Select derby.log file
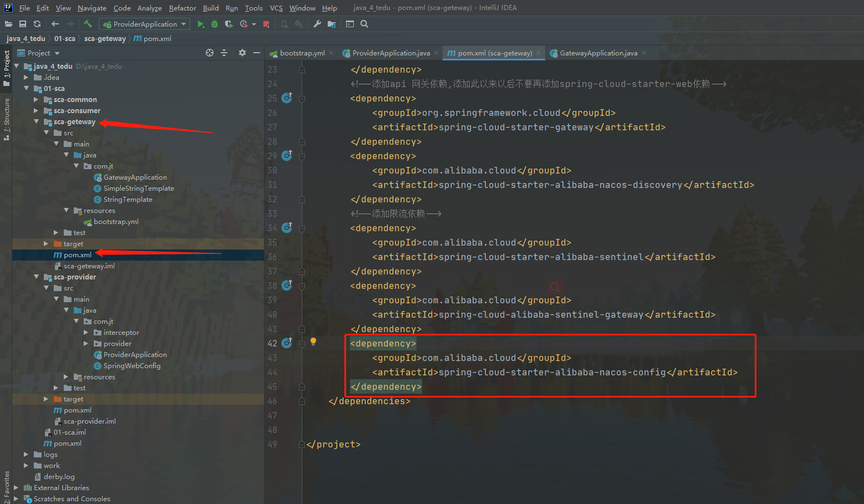This screenshot has height=504, width=864. click(x=59, y=476)
